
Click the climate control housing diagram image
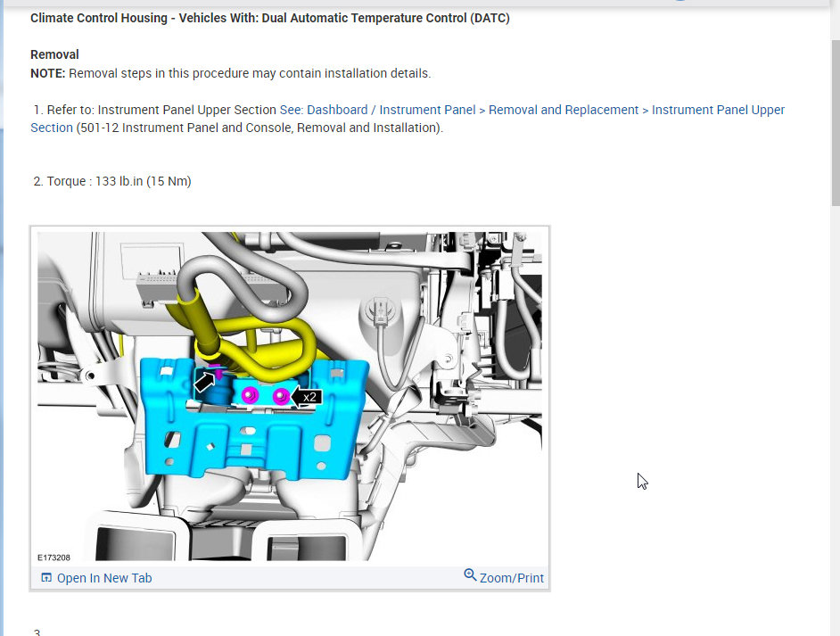pos(290,396)
